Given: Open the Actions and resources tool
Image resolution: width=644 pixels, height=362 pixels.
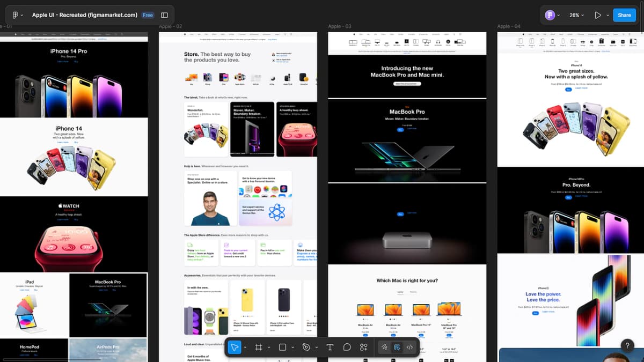Looking at the screenshot, I should (x=364, y=347).
